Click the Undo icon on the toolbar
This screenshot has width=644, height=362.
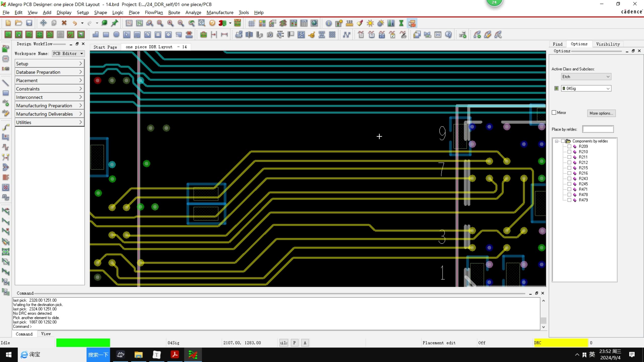coord(75,23)
